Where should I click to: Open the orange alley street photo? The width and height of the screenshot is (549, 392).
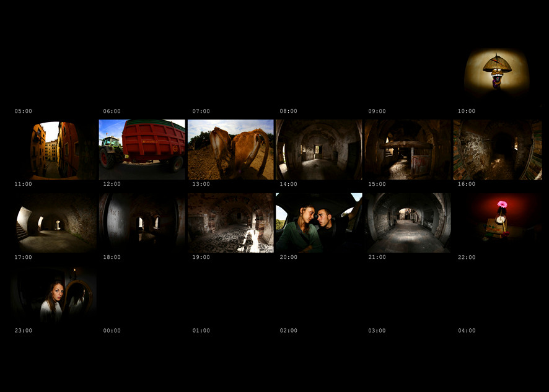tap(53, 150)
